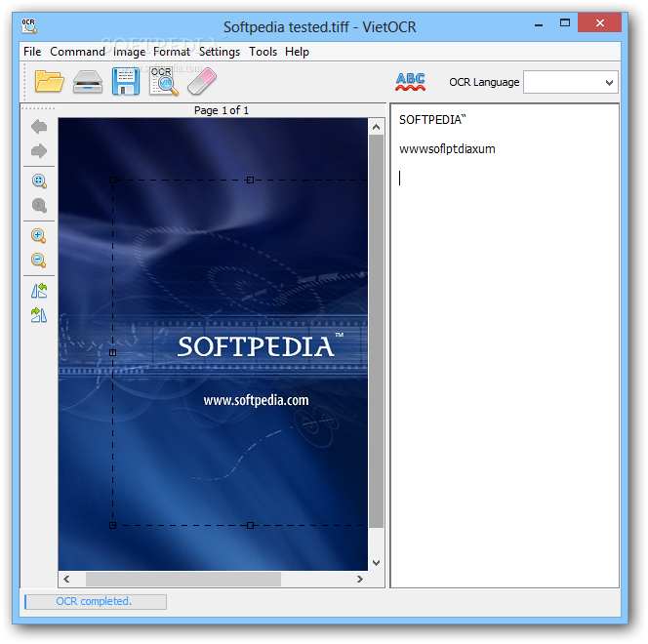The height and width of the screenshot is (644, 648).
Task: Click the image vertical scrollbar thumb
Action: click(x=376, y=332)
